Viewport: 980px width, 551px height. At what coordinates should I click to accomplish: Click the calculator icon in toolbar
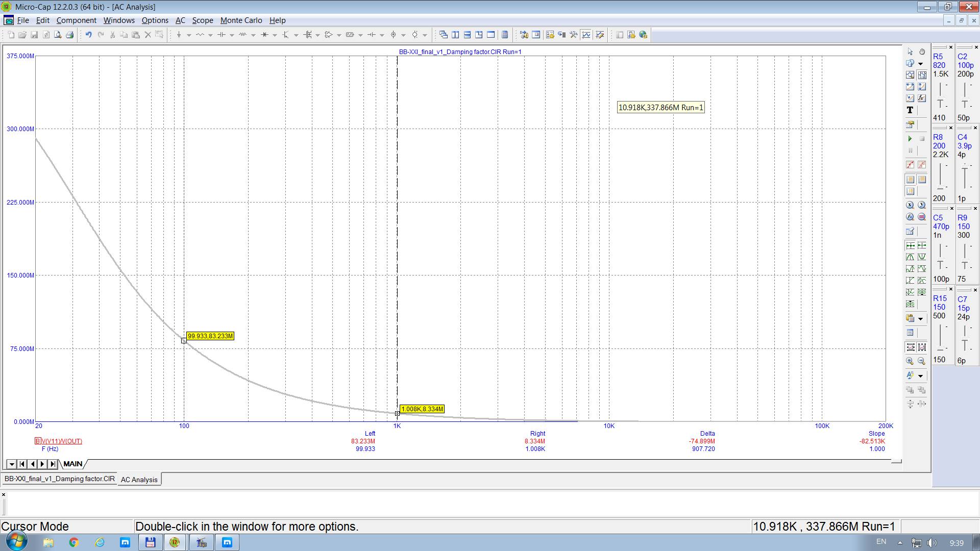(505, 35)
